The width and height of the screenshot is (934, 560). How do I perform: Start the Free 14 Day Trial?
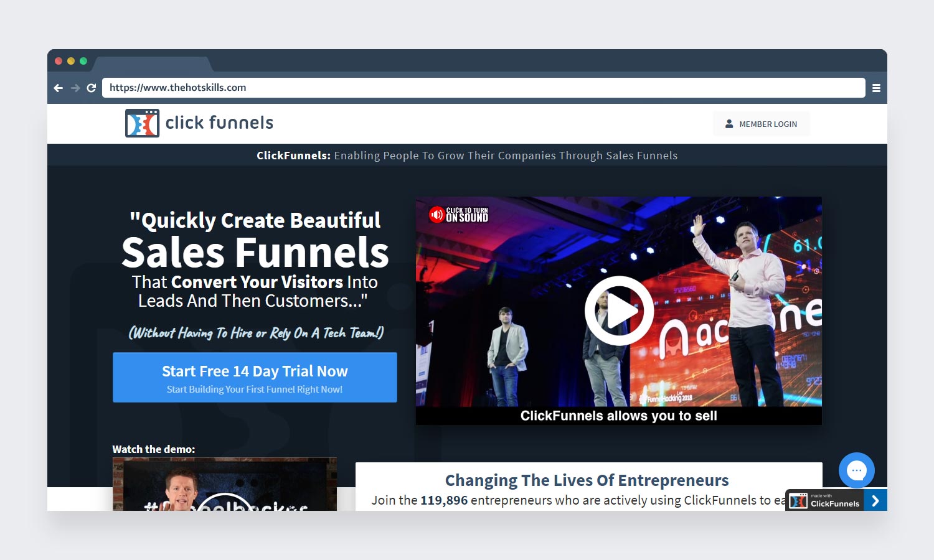255,377
